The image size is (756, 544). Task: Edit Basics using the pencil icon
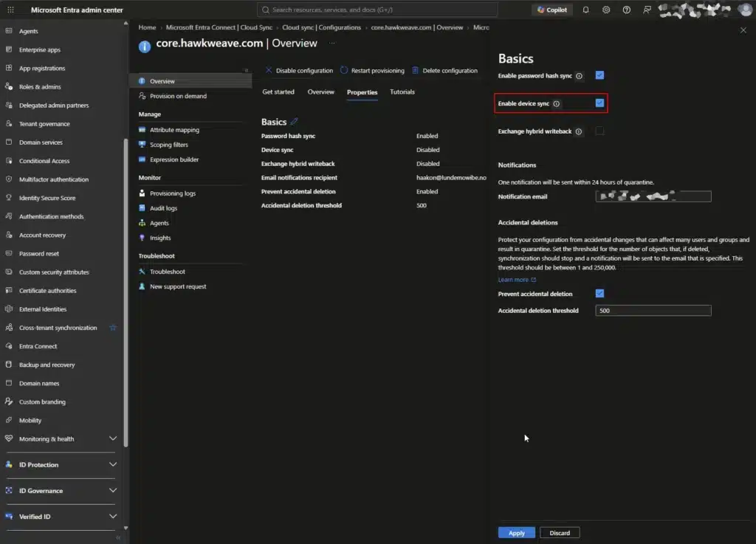tap(294, 122)
